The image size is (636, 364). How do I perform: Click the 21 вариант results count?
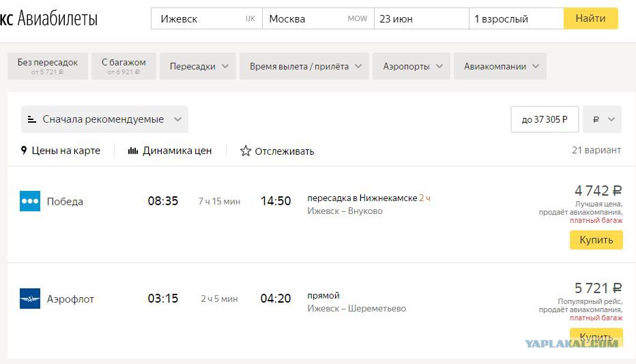coord(596,150)
